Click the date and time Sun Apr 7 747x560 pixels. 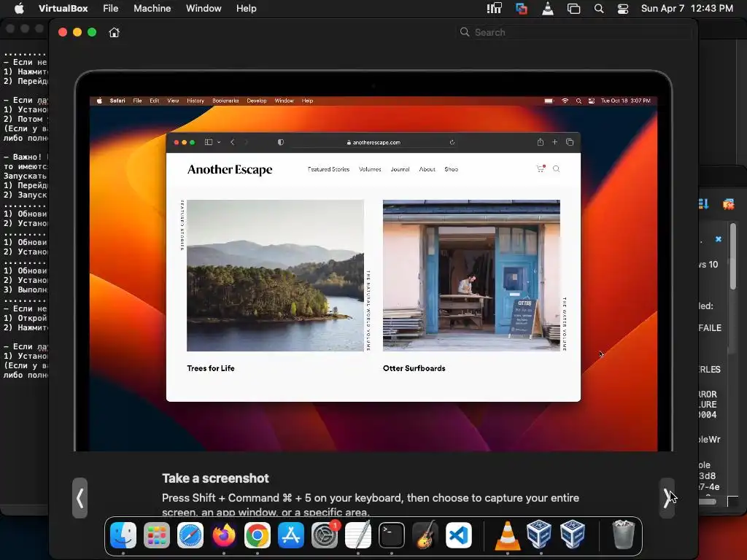[x=687, y=8]
